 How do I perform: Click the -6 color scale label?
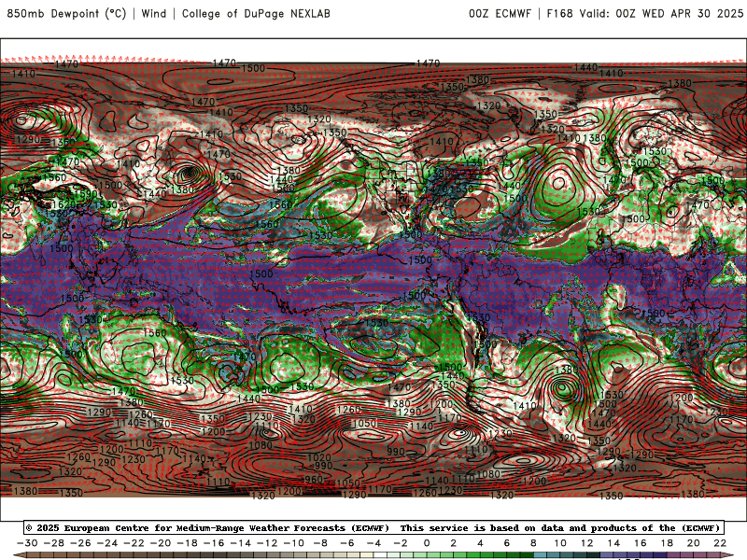point(347,543)
